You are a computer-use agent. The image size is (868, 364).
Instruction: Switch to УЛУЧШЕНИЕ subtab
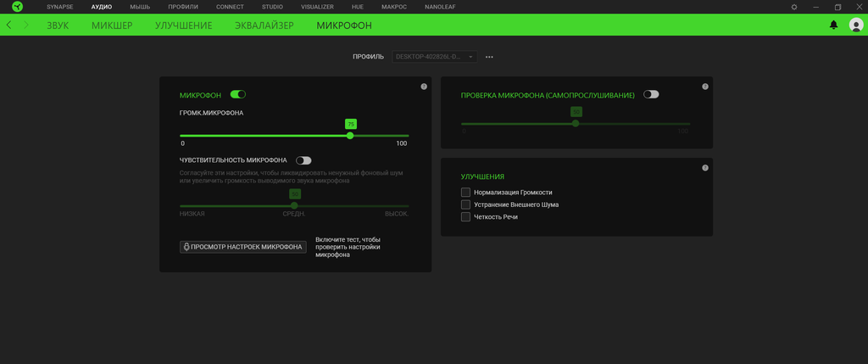pyautogui.click(x=183, y=25)
